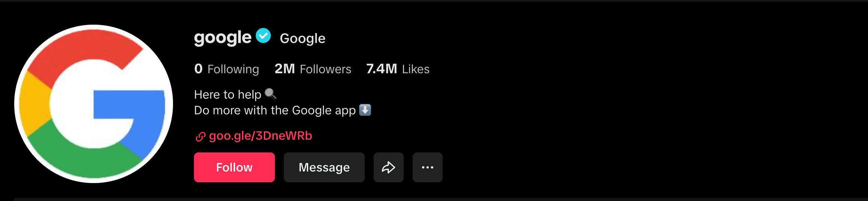The width and height of the screenshot is (868, 201).
Task: Click the Message button
Action: point(324,167)
